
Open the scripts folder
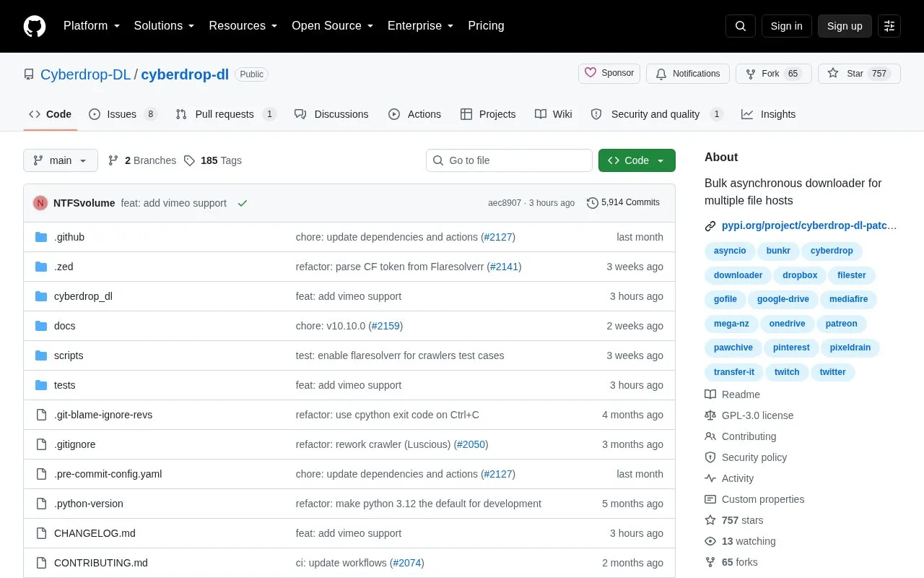69,355
